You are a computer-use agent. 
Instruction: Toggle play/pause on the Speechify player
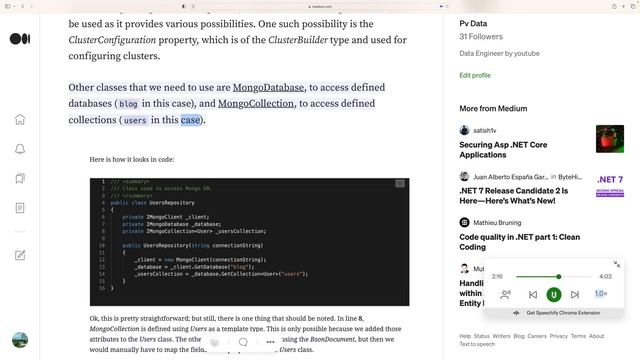(x=554, y=294)
